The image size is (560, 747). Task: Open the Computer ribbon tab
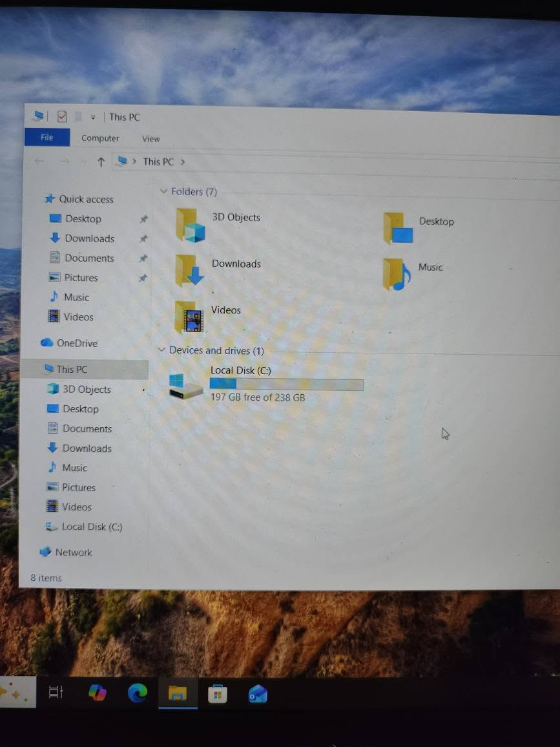[100, 138]
